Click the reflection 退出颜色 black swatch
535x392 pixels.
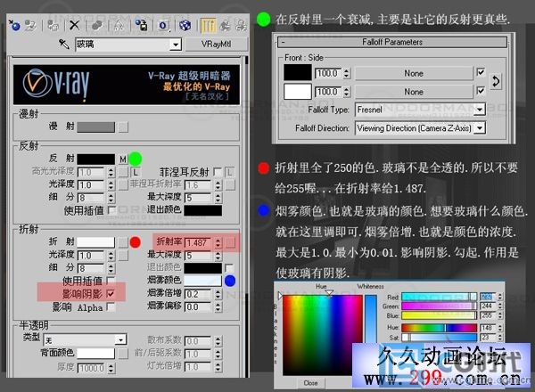click(203, 210)
